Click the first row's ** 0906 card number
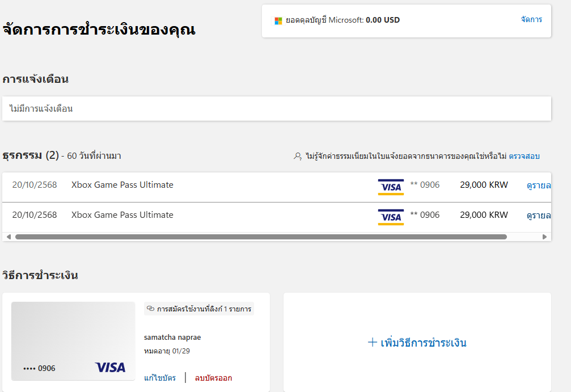The width and height of the screenshot is (571, 392). point(425,185)
